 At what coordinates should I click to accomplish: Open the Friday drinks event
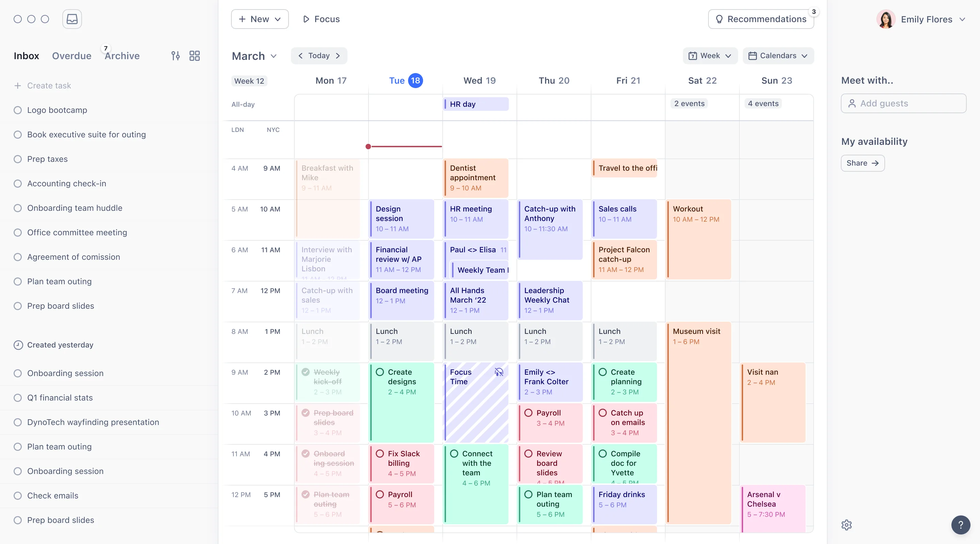tap(624, 505)
